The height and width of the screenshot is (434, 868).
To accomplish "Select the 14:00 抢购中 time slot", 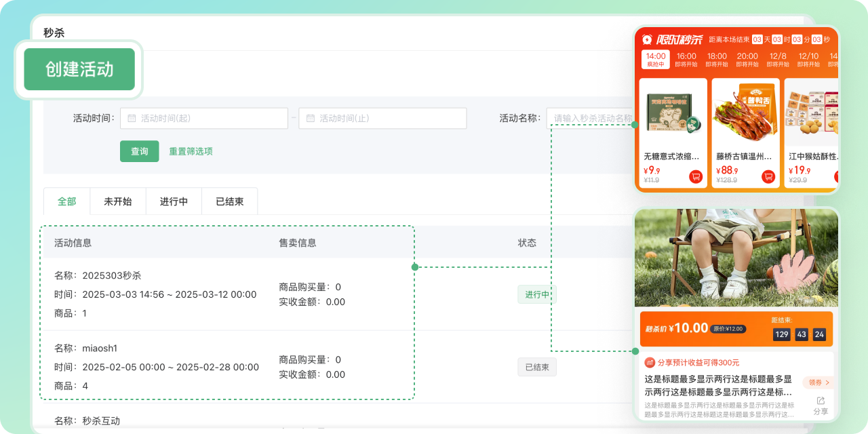I will tap(656, 60).
